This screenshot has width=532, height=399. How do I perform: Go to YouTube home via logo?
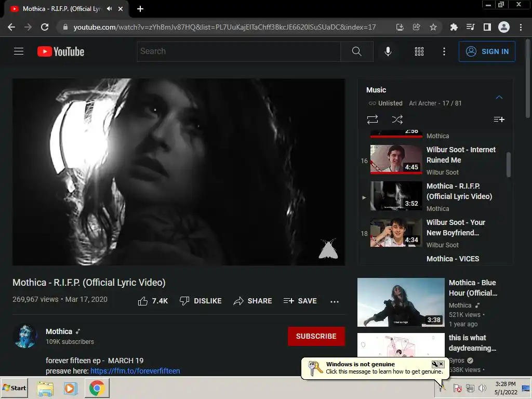(61, 51)
